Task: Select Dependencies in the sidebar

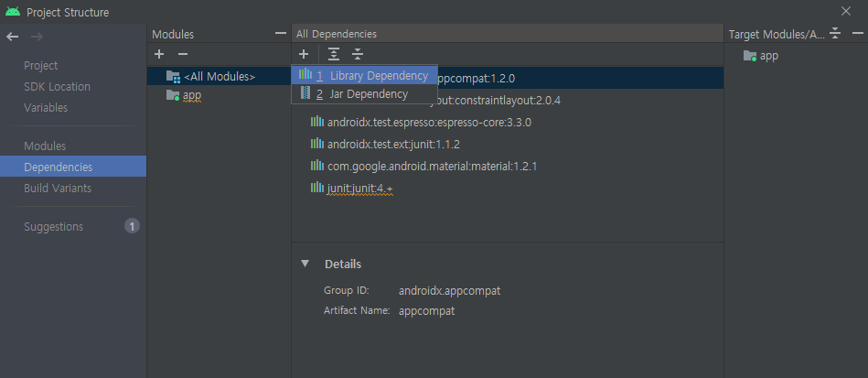Action: tap(73, 167)
